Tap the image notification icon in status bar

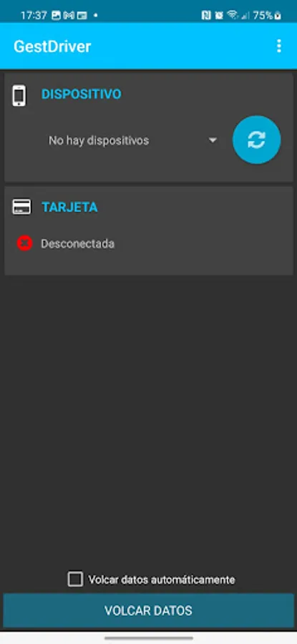tap(56, 16)
